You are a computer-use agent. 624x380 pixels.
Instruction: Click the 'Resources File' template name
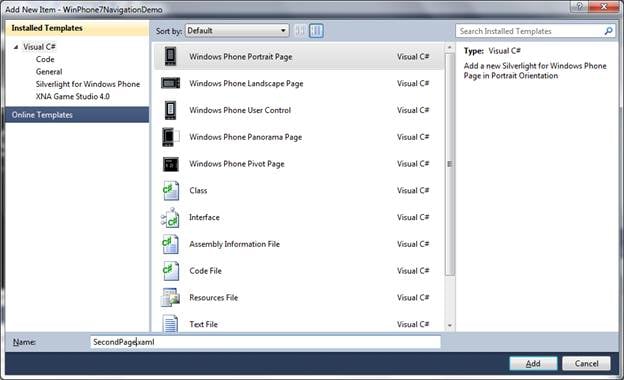click(x=213, y=297)
